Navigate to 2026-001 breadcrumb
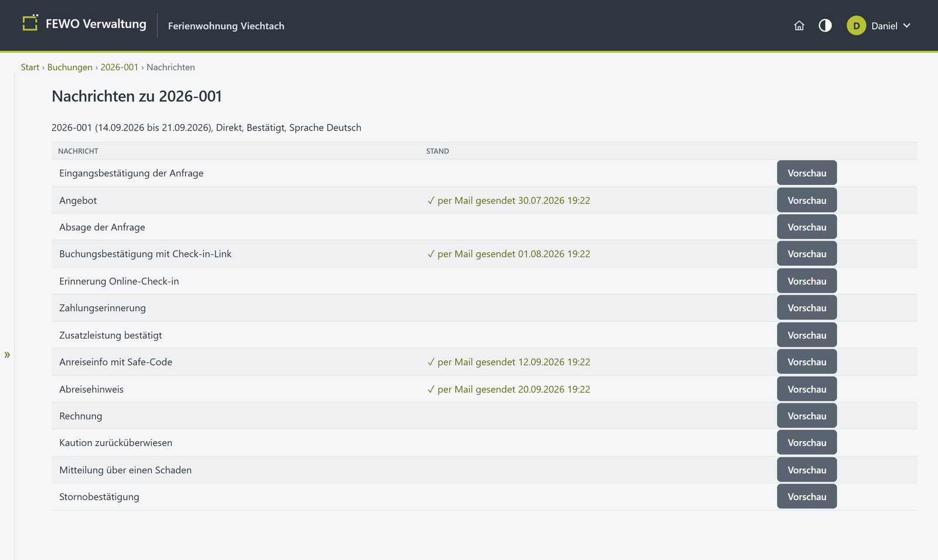 pyautogui.click(x=119, y=67)
